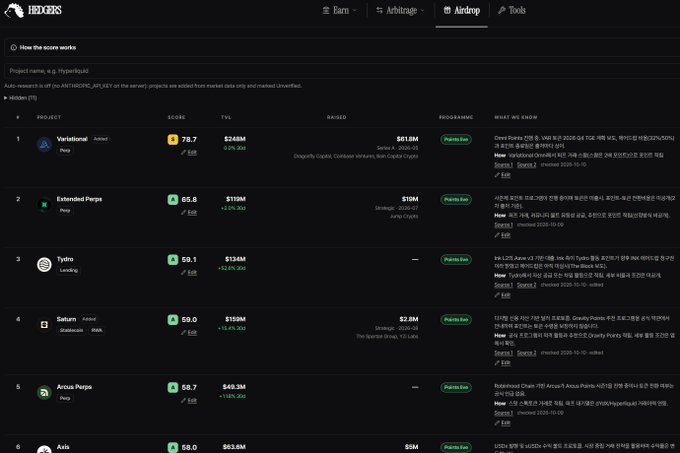
Task: Open Source 1 for Arcus Perps
Action: (x=503, y=413)
